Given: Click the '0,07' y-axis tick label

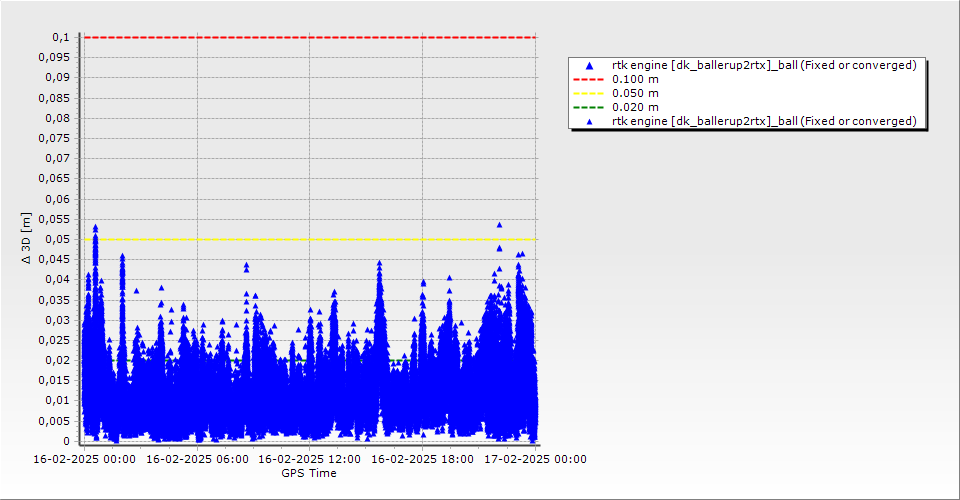Looking at the screenshot, I should [x=58, y=159].
